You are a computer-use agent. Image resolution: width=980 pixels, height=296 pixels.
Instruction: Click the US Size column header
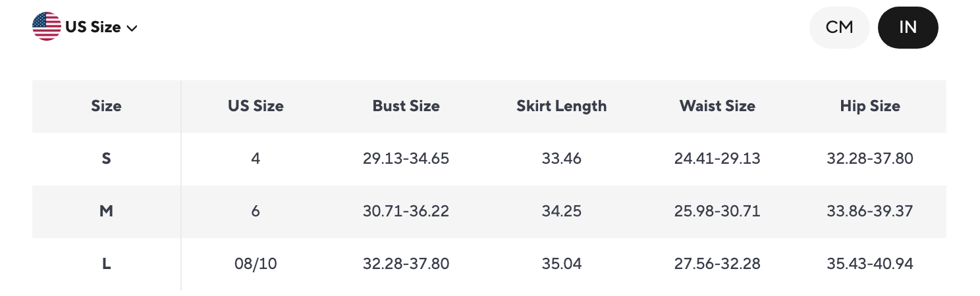[x=256, y=106]
